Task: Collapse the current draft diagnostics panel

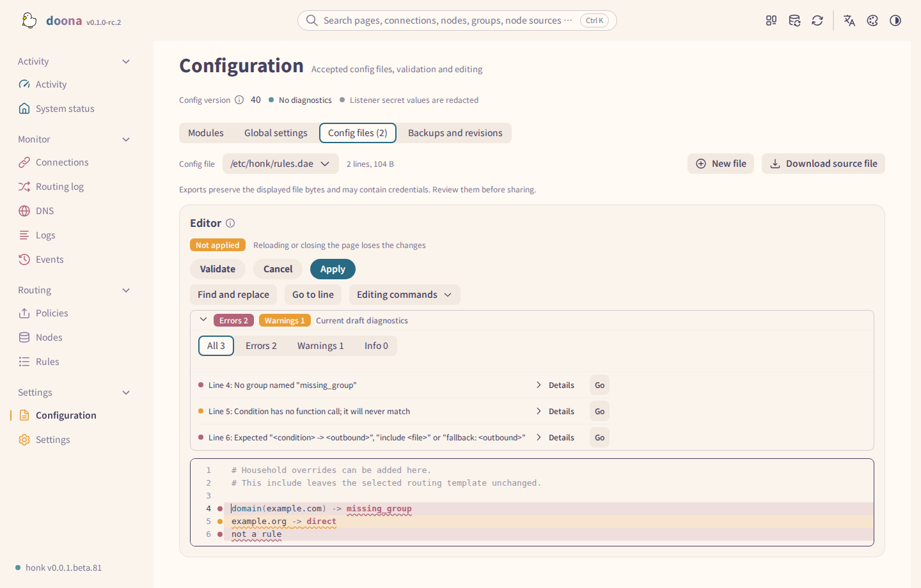Action: (203, 320)
